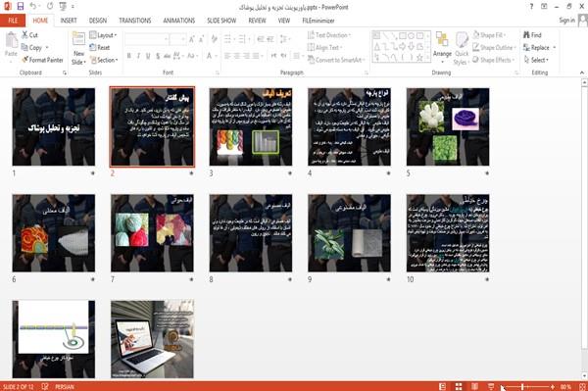The height and width of the screenshot is (391, 588).
Task: Open the Font dialog launcher
Action: (217, 73)
